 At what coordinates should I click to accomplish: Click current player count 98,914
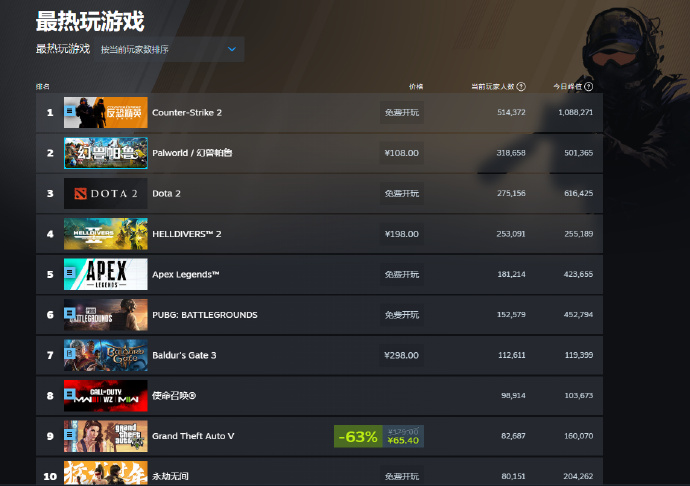click(513, 396)
